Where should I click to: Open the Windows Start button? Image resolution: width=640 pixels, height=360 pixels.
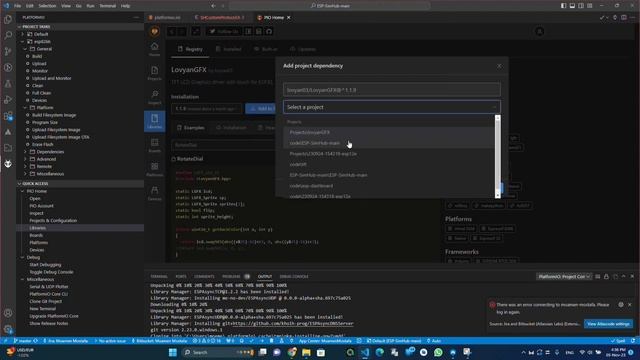click(173, 352)
